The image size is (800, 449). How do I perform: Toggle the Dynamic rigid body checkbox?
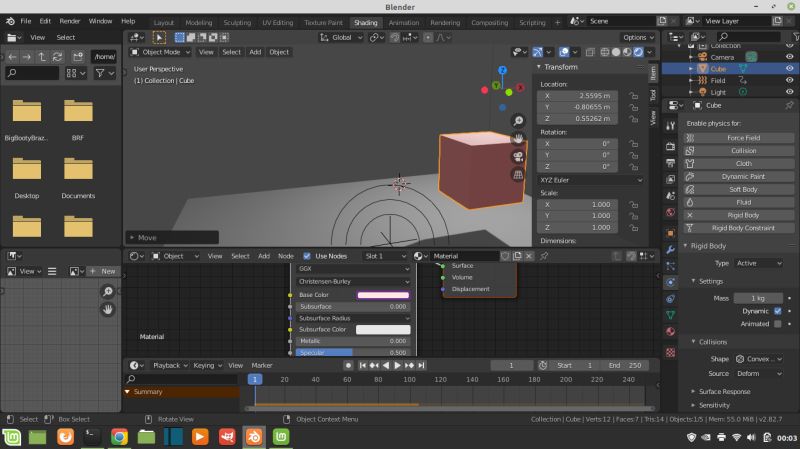tap(778, 311)
